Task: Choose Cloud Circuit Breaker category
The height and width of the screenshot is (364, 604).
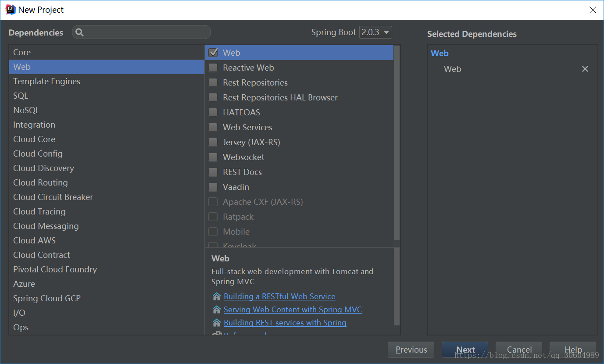Action: [107, 197]
